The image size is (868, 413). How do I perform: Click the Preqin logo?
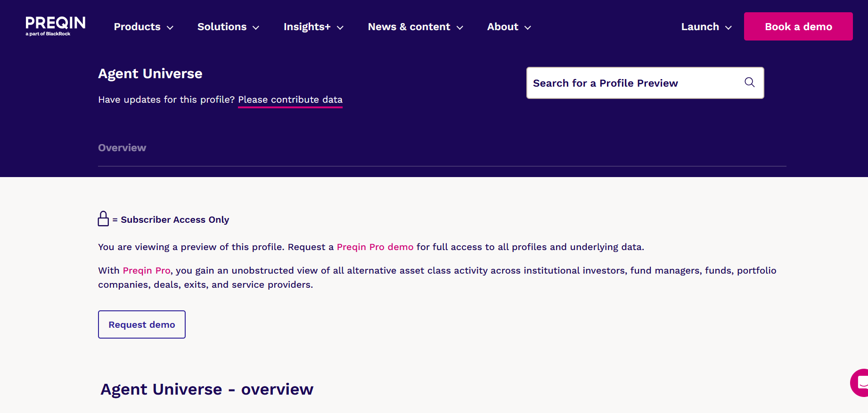pos(56,26)
